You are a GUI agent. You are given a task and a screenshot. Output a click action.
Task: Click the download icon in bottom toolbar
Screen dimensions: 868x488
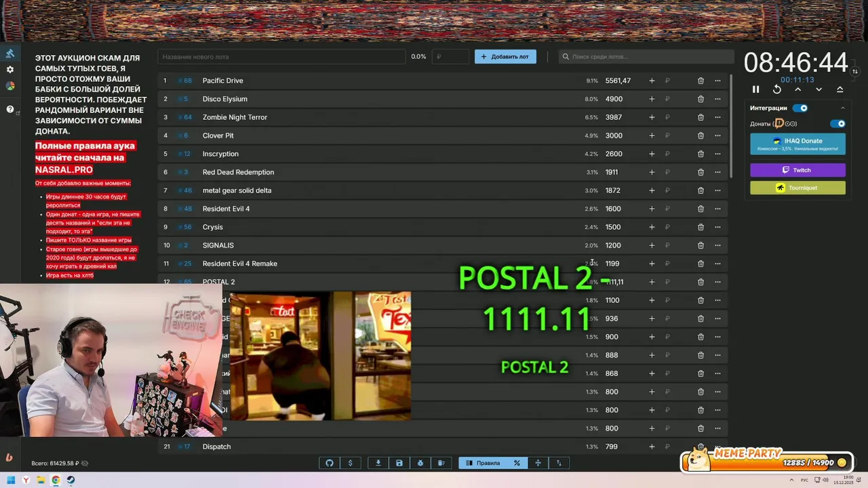coord(378,463)
